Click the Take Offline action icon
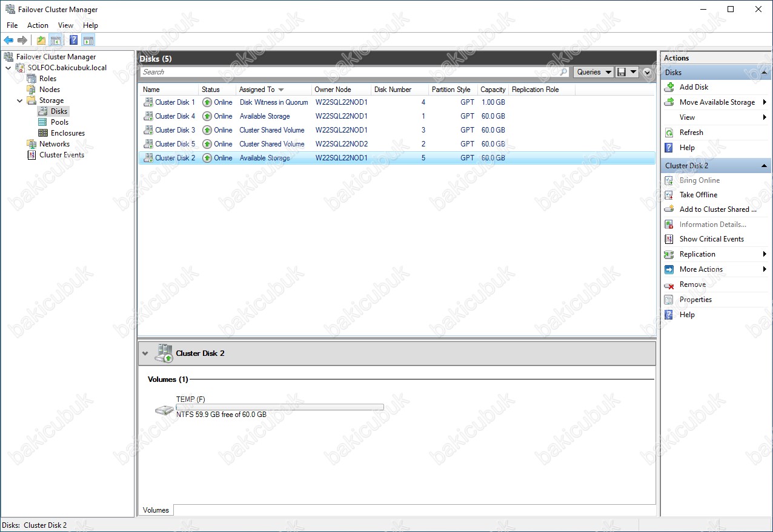This screenshot has width=773, height=532. coord(669,195)
